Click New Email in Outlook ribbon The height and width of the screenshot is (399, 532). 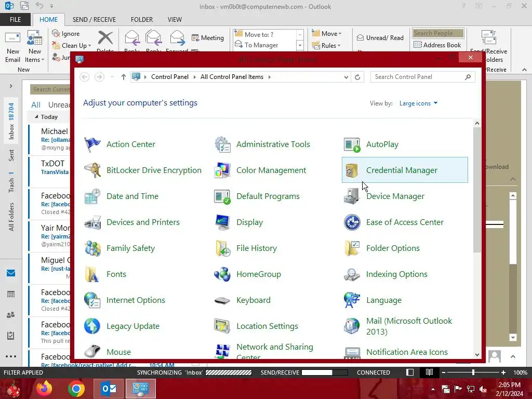point(12,47)
